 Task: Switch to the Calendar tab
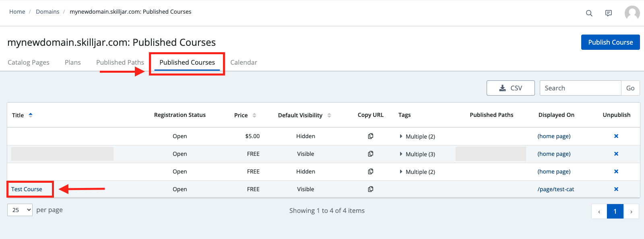pyautogui.click(x=244, y=62)
